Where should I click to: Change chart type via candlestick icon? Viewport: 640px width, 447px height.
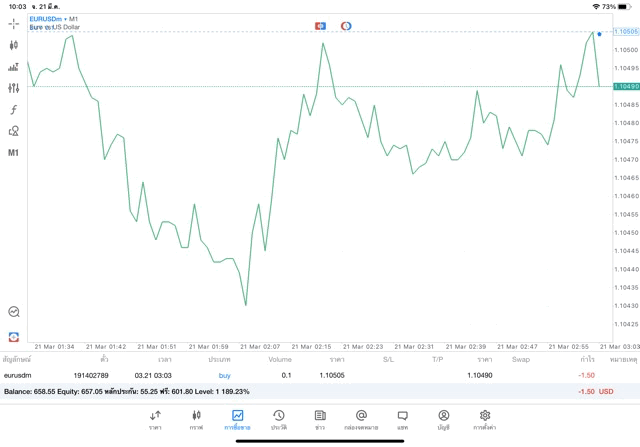14,45
